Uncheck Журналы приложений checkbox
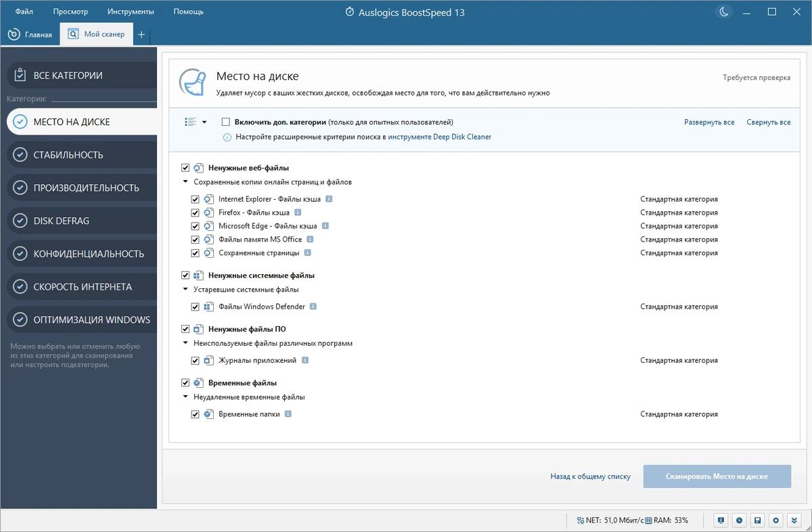This screenshot has height=532, width=812. (196, 361)
